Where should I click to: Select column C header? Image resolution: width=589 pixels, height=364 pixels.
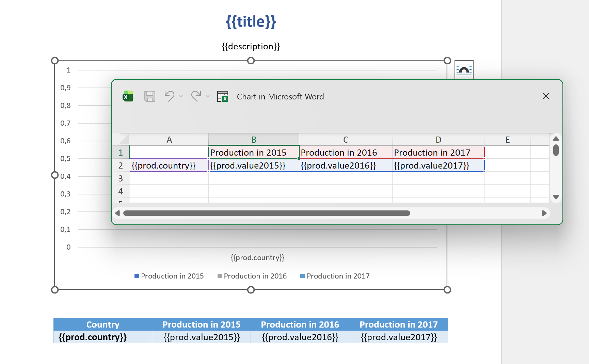(x=346, y=140)
